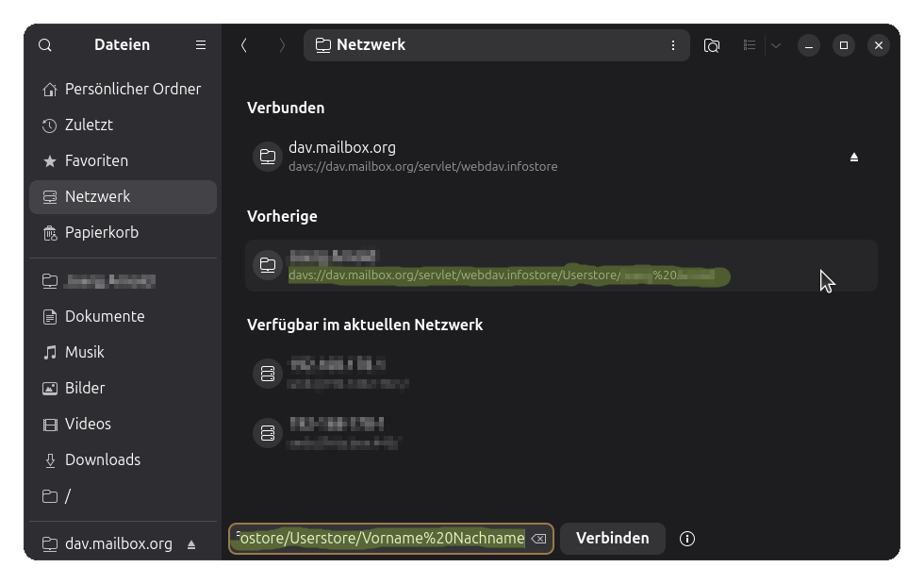The height and width of the screenshot is (584, 924).
Task: Open the Netzwerk path bar options menu
Action: pyautogui.click(x=672, y=45)
